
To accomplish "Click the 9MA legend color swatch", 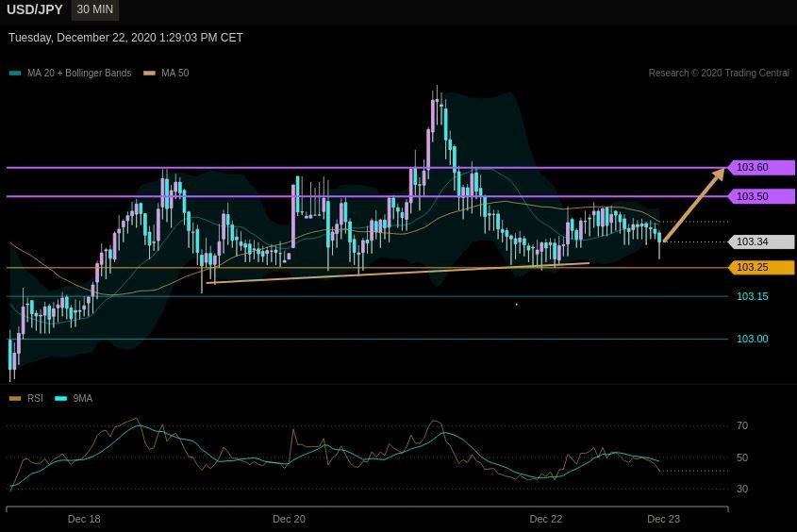I will (61, 398).
